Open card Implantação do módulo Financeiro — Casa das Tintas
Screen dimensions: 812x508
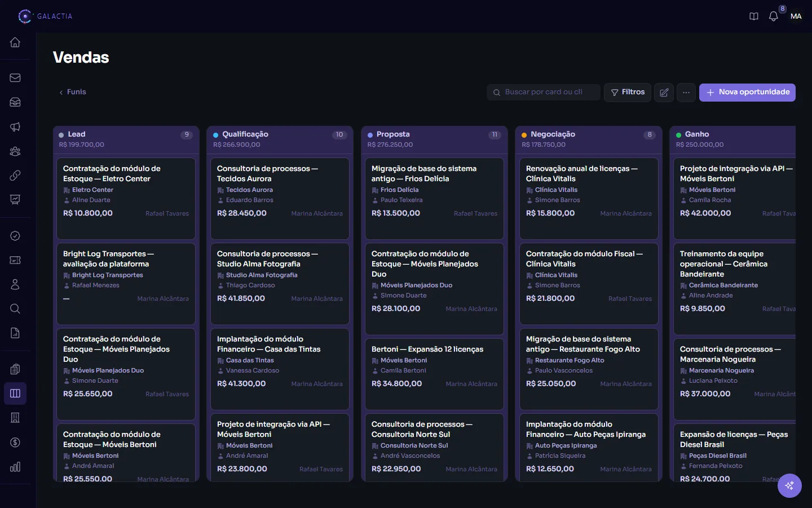[x=280, y=369]
